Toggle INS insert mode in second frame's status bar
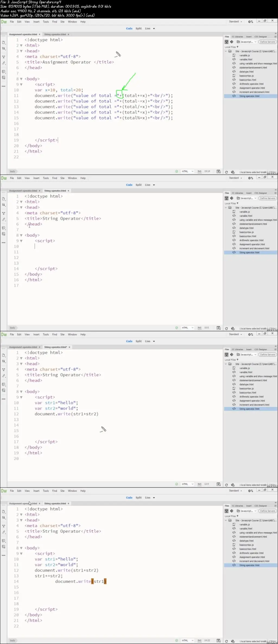Screen dimensions: 278x644 tap(200, 328)
